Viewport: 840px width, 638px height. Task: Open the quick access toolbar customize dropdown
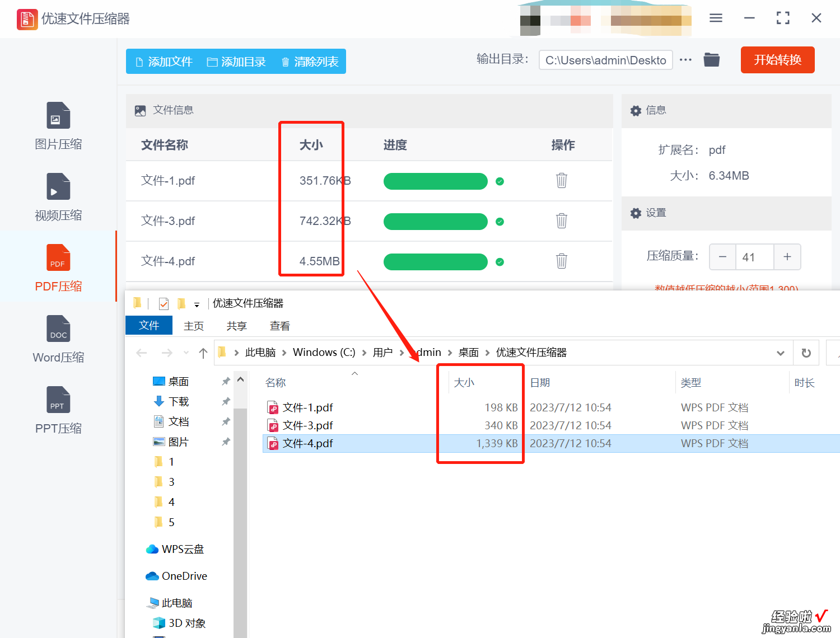(x=197, y=304)
